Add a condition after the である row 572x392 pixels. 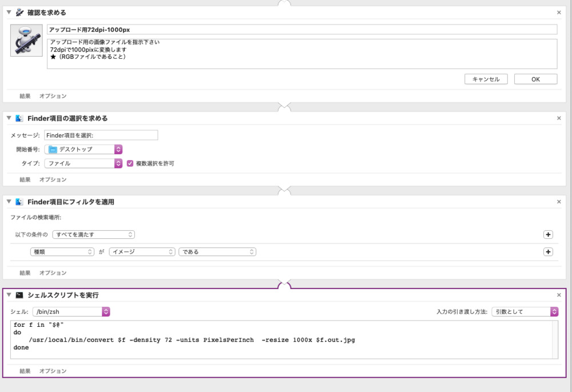[548, 251]
